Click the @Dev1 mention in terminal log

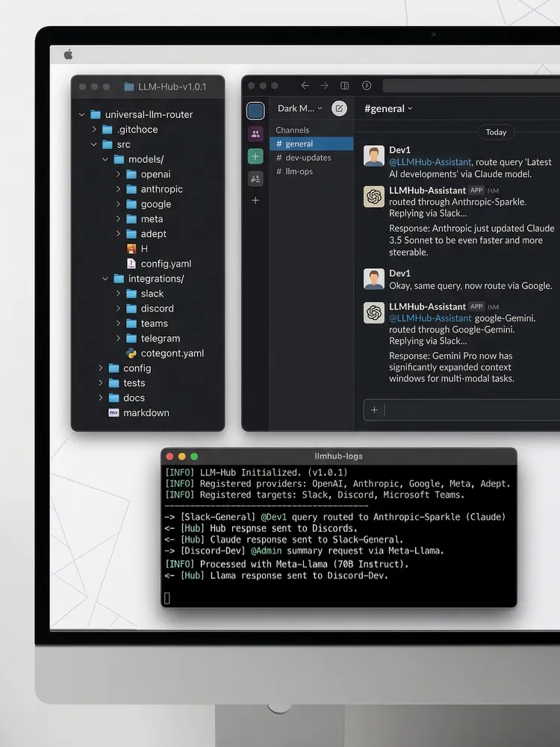273,517
